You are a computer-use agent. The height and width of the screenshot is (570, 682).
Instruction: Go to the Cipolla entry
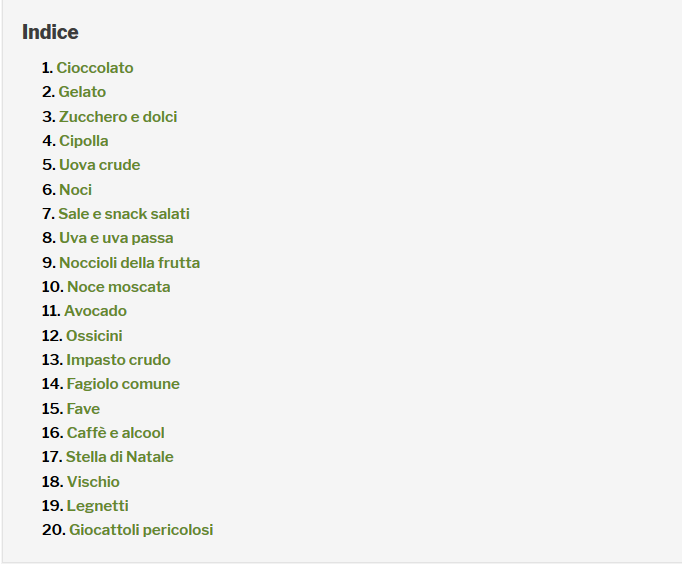[84, 141]
